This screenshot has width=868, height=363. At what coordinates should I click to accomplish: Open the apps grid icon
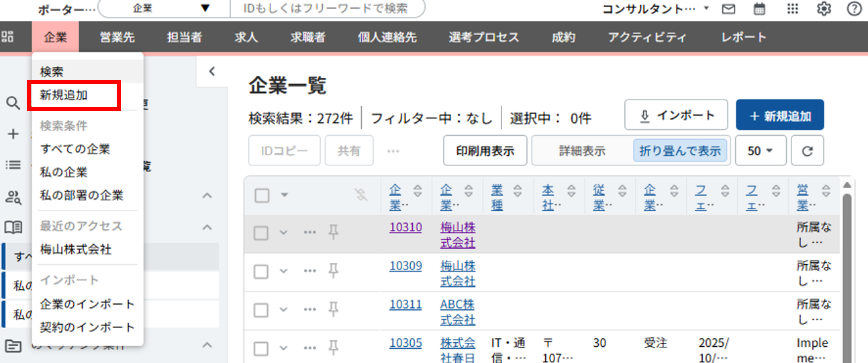(x=792, y=9)
